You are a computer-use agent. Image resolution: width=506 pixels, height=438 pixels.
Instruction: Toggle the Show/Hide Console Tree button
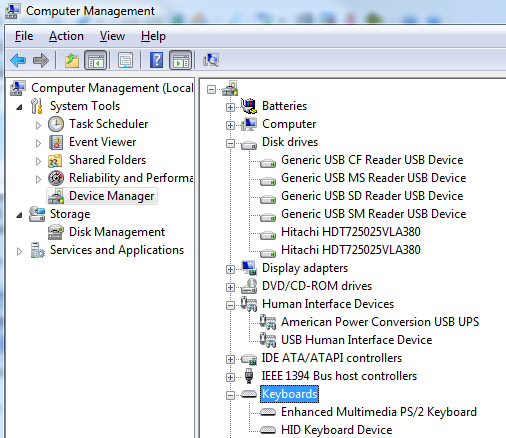pos(95,60)
